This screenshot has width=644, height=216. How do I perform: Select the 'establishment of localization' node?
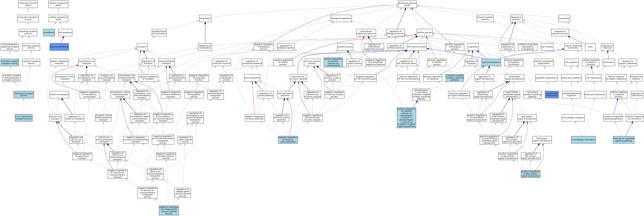tap(159, 33)
